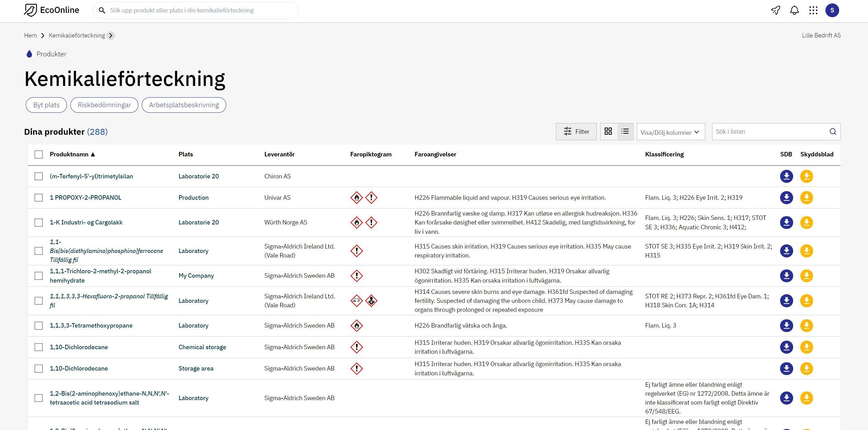The width and height of the screenshot is (868, 430).
Task: Open Arbetsplatsbeskrivning
Action: [184, 105]
